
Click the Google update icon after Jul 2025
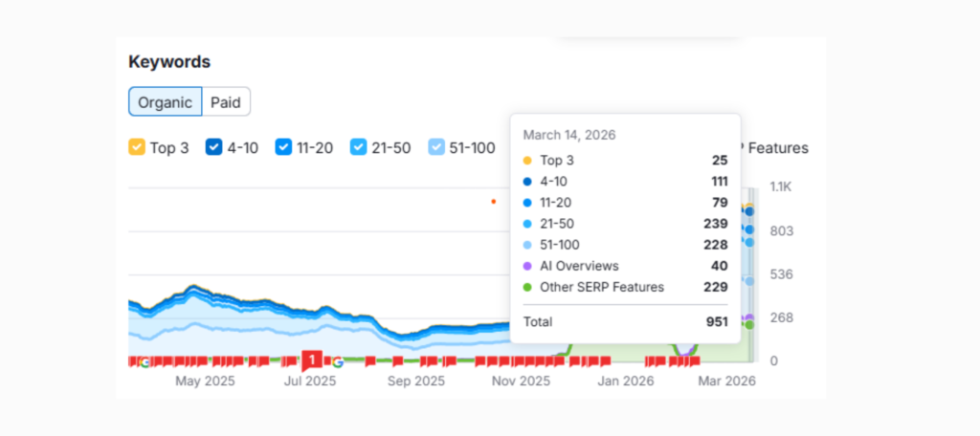click(337, 361)
